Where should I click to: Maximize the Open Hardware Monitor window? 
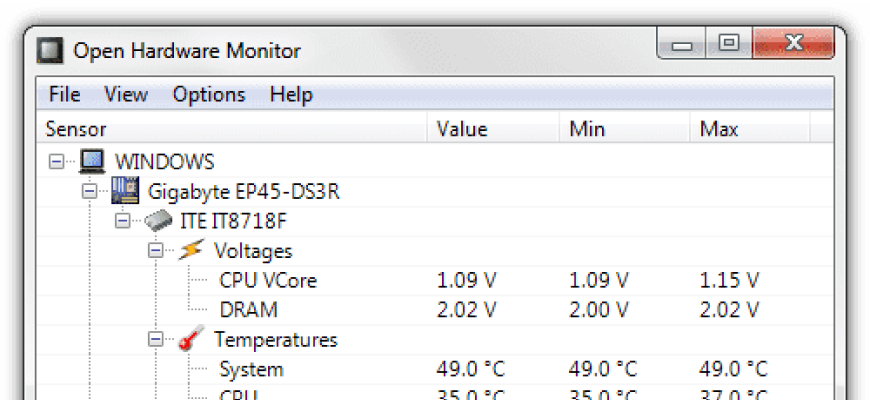point(729,43)
